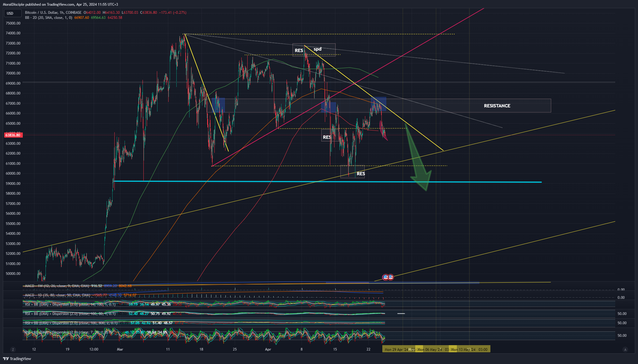The width and height of the screenshot is (638, 364).
Task: Click the red 63836.80 current price label
Action: 13,135
